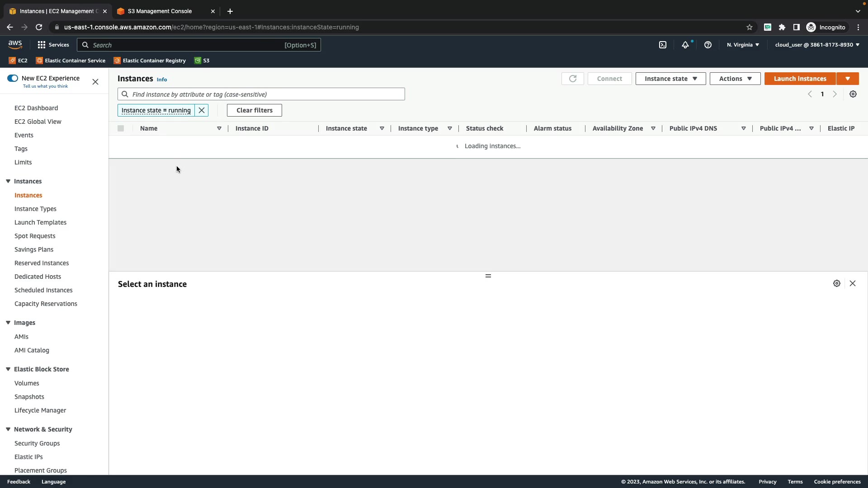The image size is (868, 488).
Task: Open the AWS support help icon
Action: point(708,45)
